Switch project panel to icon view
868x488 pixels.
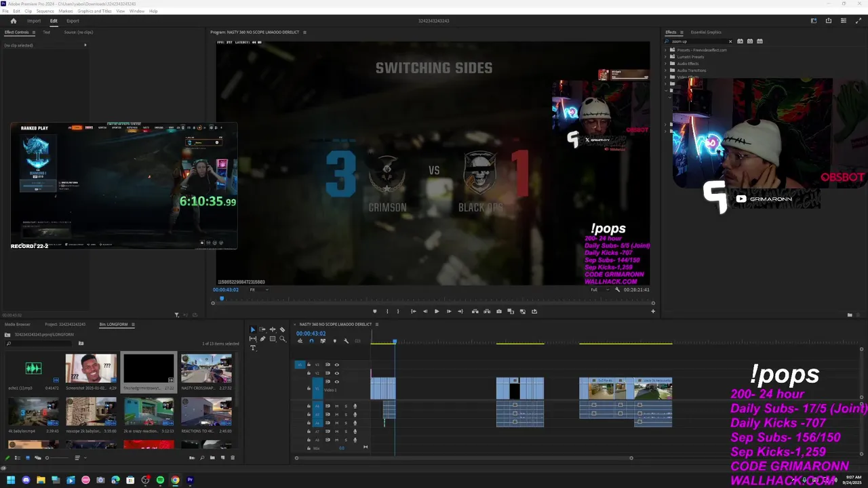pos(28,457)
